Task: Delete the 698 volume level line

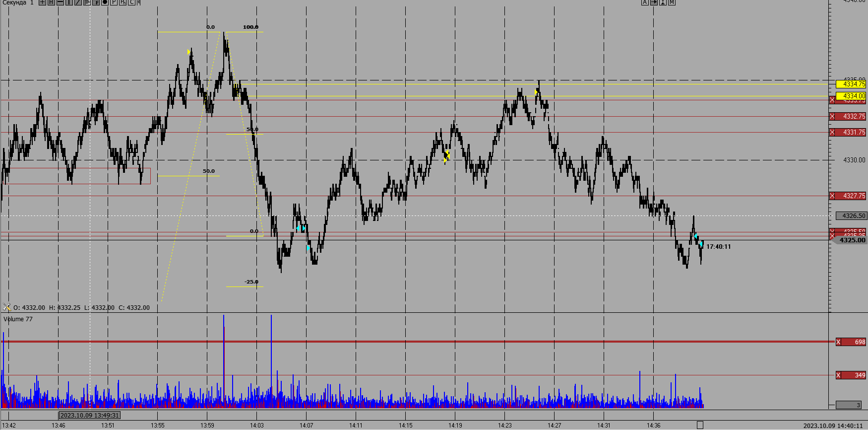Action: pyautogui.click(x=838, y=342)
